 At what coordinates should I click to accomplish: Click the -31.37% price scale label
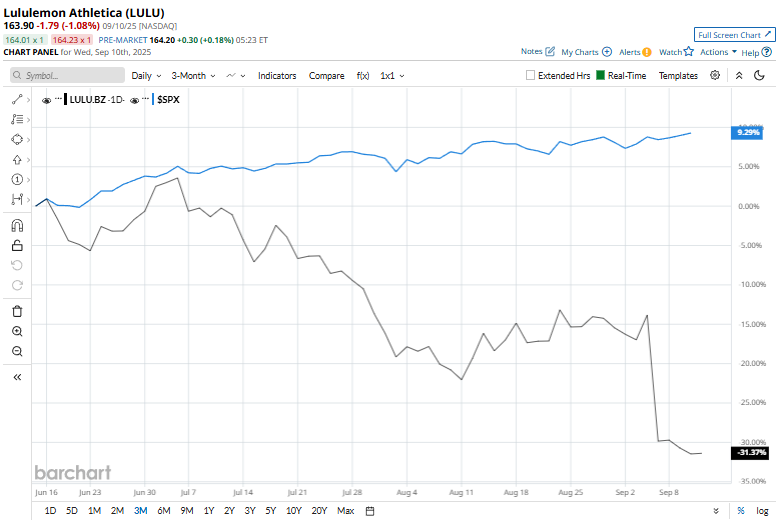[750, 453]
